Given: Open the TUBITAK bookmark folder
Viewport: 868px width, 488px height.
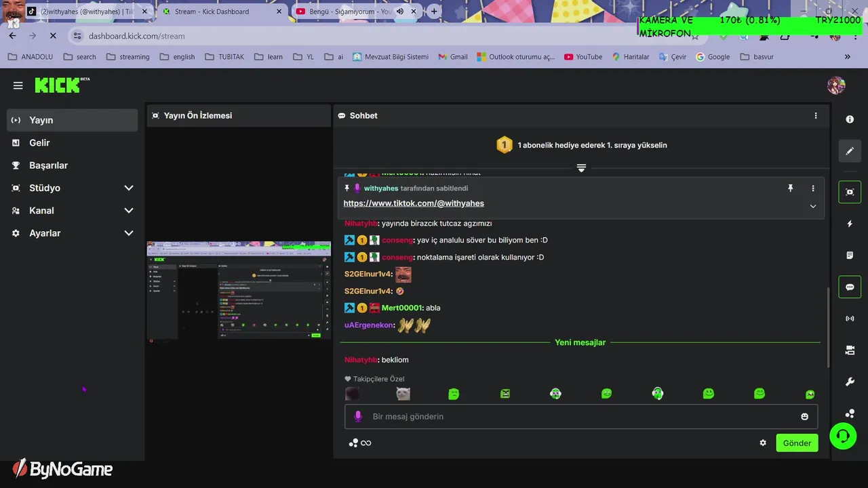Looking at the screenshot, I should (x=224, y=57).
